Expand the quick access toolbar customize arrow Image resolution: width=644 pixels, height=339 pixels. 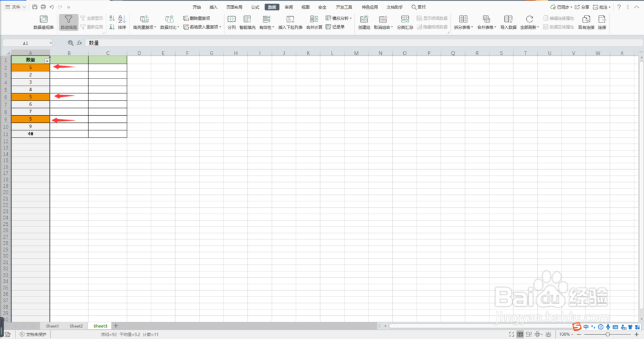tap(69, 7)
